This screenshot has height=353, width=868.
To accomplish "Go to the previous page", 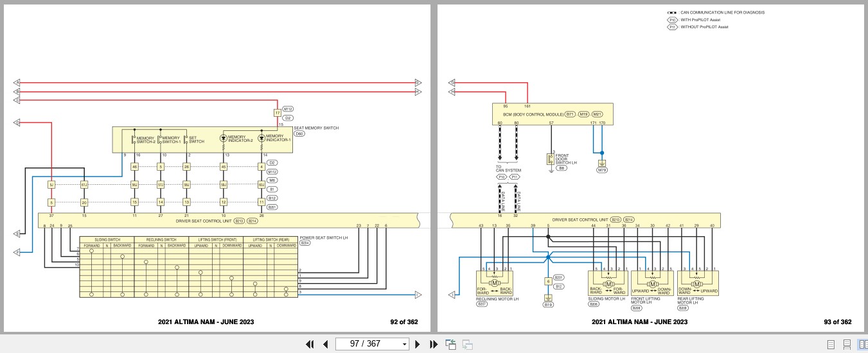I will click(326, 344).
